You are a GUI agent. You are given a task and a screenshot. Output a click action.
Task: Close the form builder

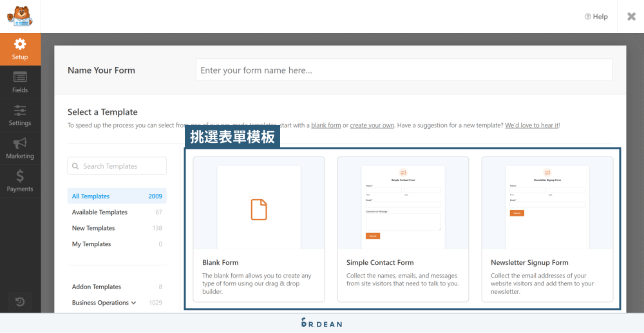[x=631, y=16]
